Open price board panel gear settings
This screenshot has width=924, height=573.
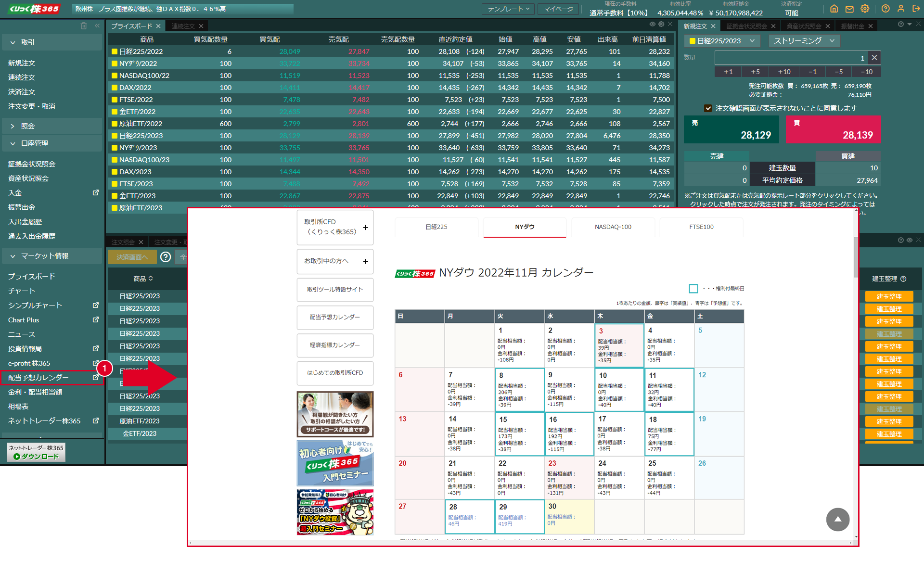pyautogui.click(x=661, y=24)
